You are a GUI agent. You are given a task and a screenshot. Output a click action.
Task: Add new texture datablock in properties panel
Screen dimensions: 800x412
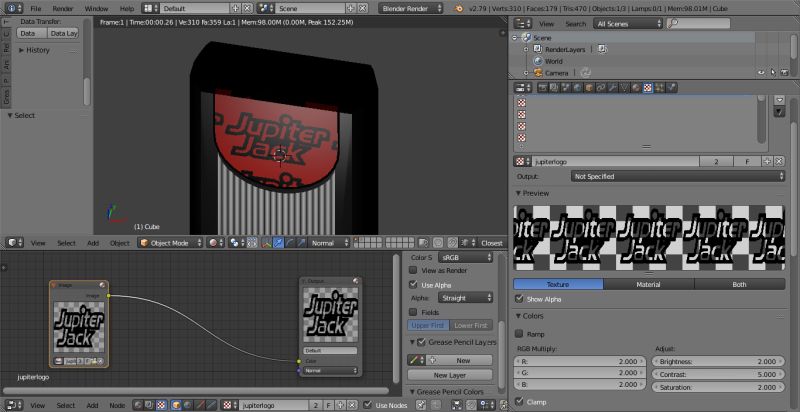[768, 162]
